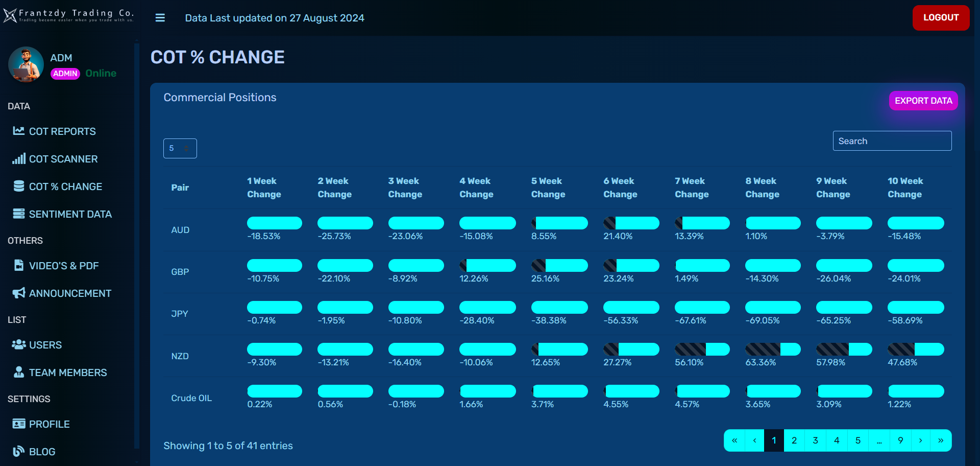Click the EXPORT DATA button
Viewport: 980px width, 466px height.
pyautogui.click(x=923, y=101)
